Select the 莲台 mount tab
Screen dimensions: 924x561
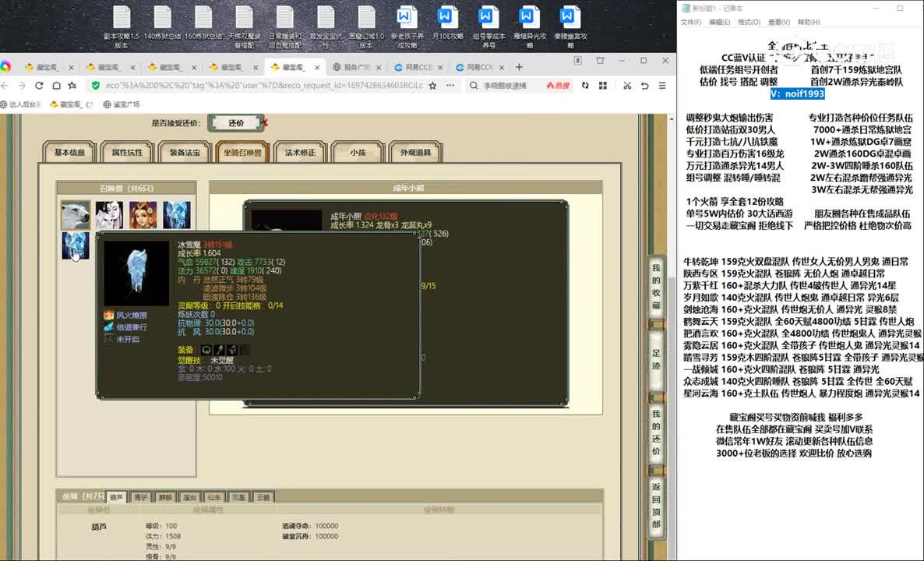coord(190,497)
